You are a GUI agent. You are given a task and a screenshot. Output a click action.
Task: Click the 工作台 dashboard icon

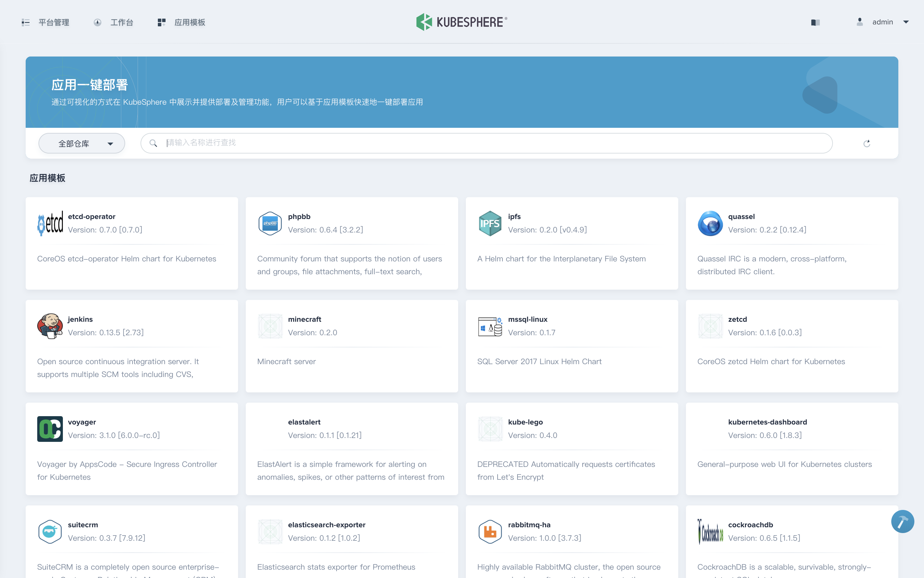tap(97, 22)
